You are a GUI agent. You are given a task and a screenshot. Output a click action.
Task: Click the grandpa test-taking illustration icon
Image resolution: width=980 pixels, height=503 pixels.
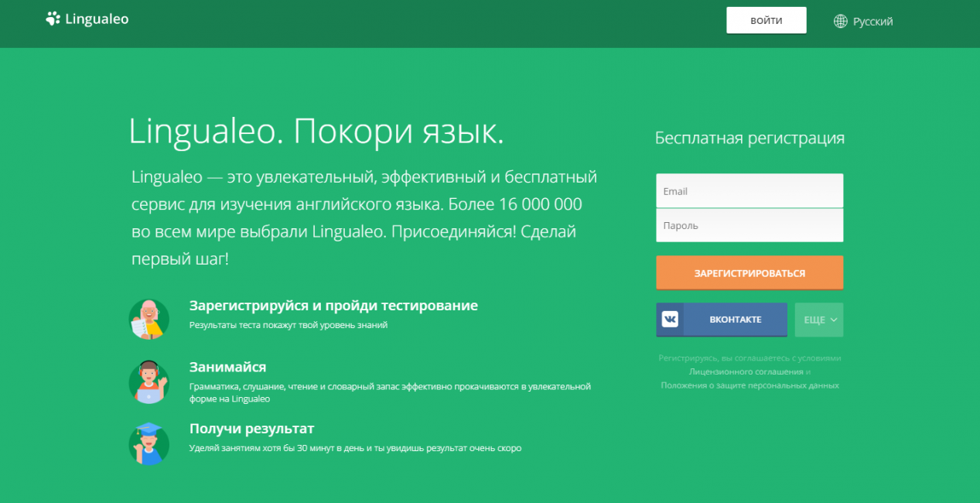149,319
